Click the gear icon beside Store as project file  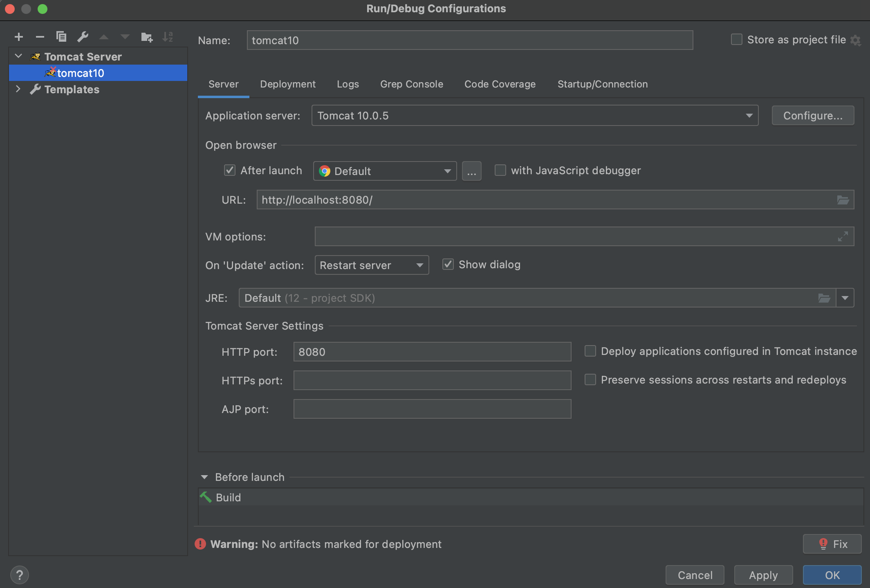855,40
